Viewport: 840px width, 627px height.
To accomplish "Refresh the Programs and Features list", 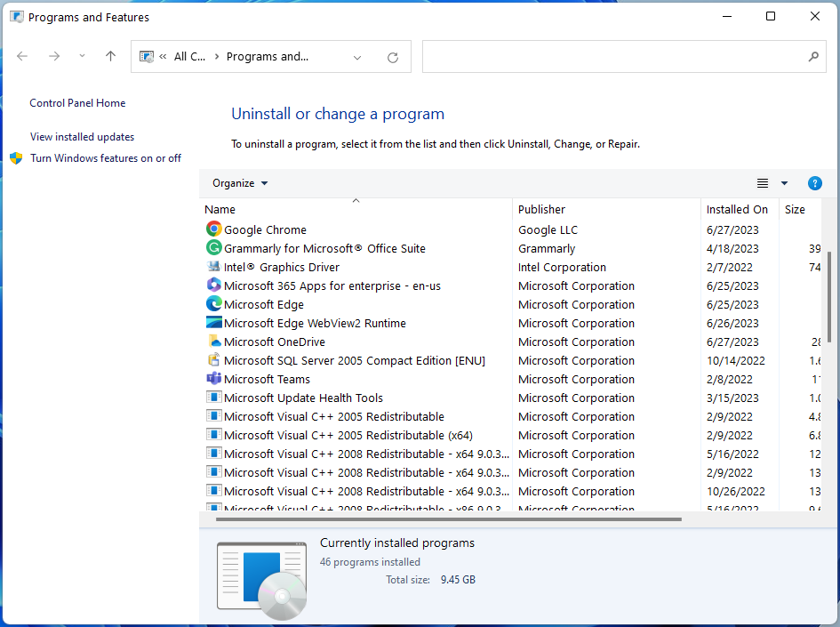I will pyautogui.click(x=393, y=57).
